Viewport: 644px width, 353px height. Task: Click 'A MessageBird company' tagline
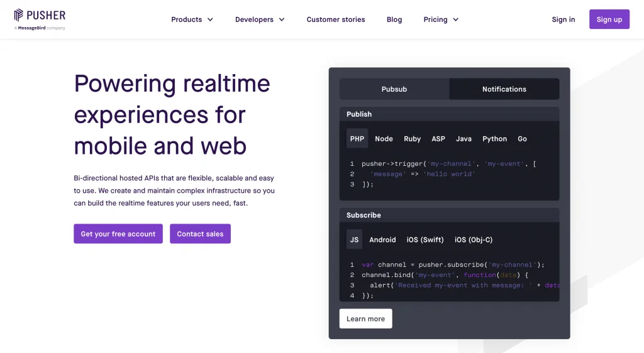pyautogui.click(x=40, y=28)
